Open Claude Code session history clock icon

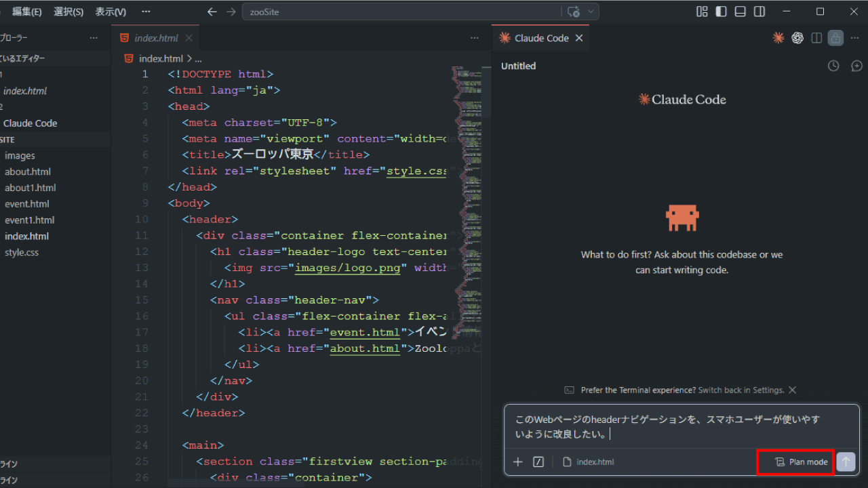tap(833, 66)
